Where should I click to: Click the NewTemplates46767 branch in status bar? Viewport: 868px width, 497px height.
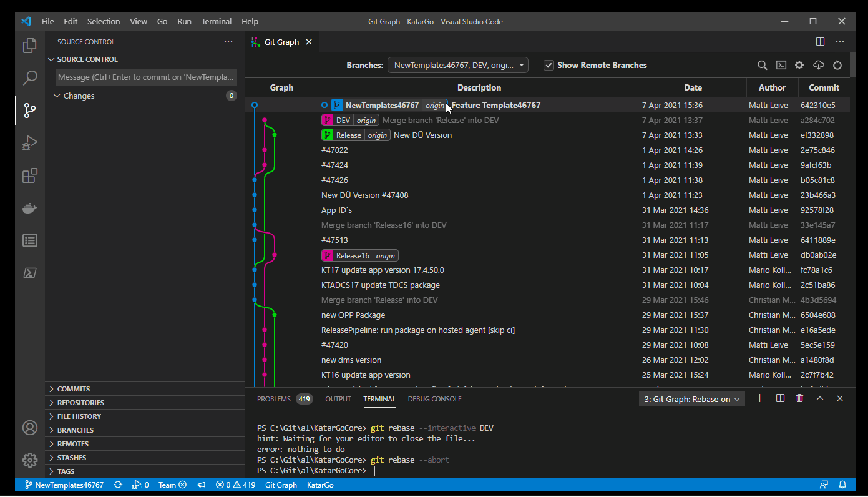tap(64, 485)
